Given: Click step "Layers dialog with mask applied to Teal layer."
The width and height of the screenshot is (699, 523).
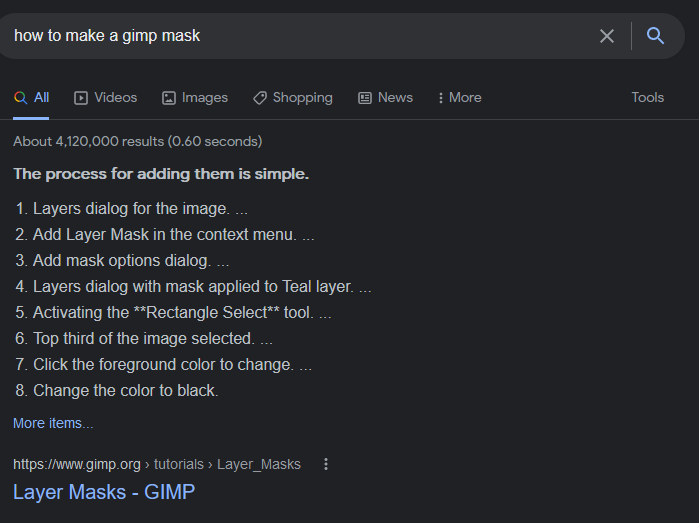Looking at the screenshot, I should pyautogui.click(x=193, y=286).
